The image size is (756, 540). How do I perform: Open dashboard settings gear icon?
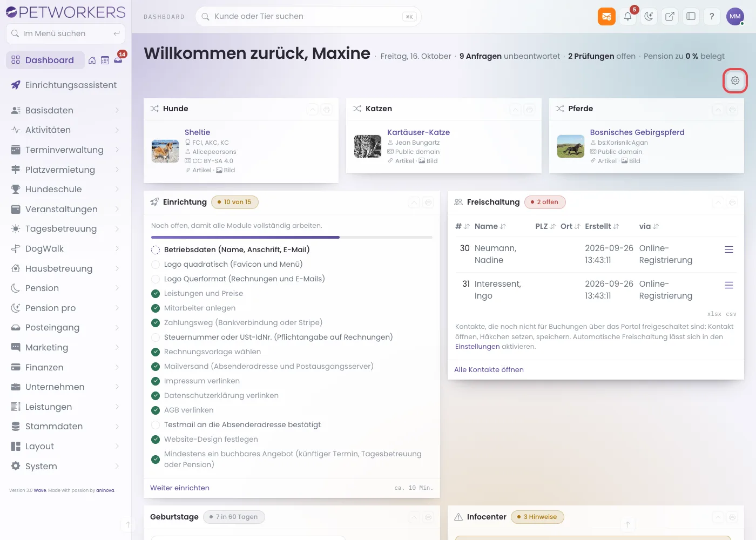click(735, 80)
